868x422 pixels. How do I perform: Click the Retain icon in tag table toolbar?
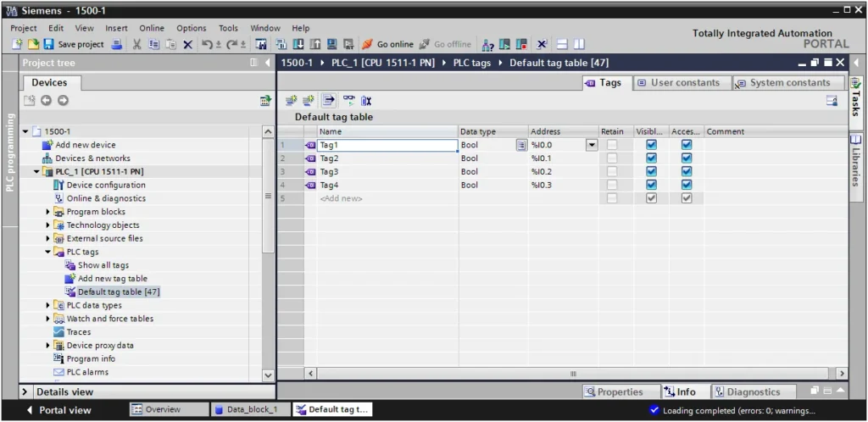point(366,100)
